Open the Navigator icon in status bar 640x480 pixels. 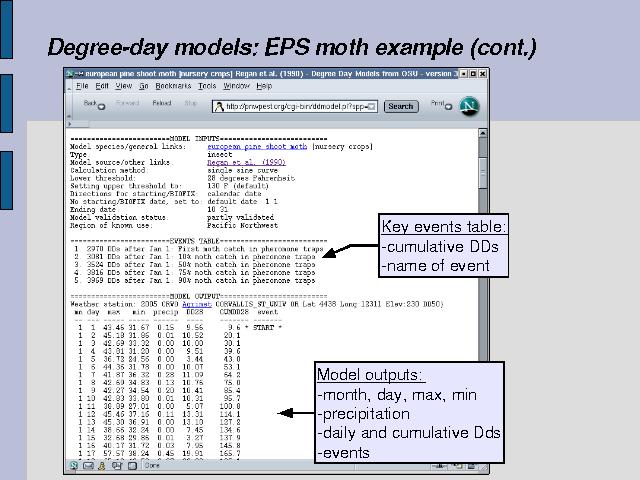[74, 465]
